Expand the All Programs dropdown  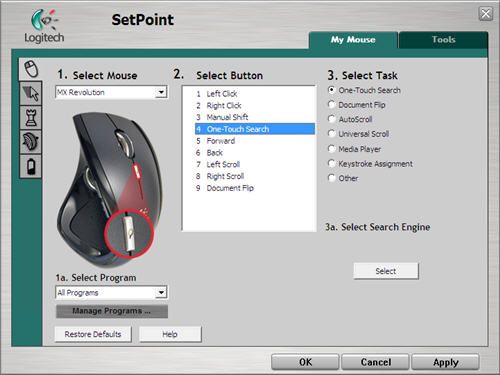pos(111,293)
